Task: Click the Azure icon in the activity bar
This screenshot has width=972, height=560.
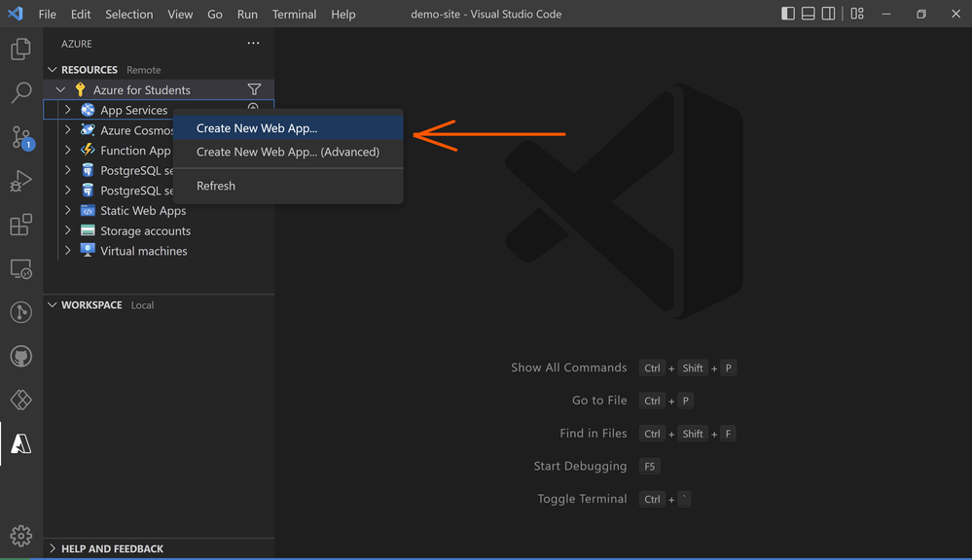Action: [x=21, y=443]
